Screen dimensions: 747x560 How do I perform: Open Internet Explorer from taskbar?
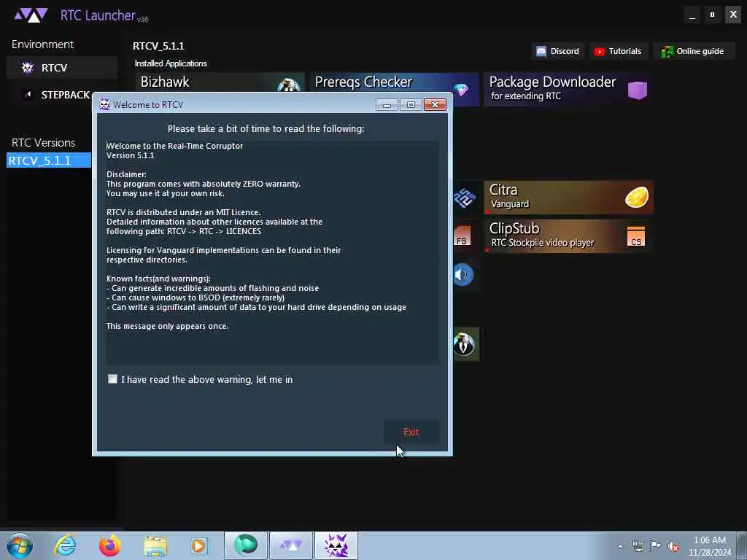coord(65,545)
